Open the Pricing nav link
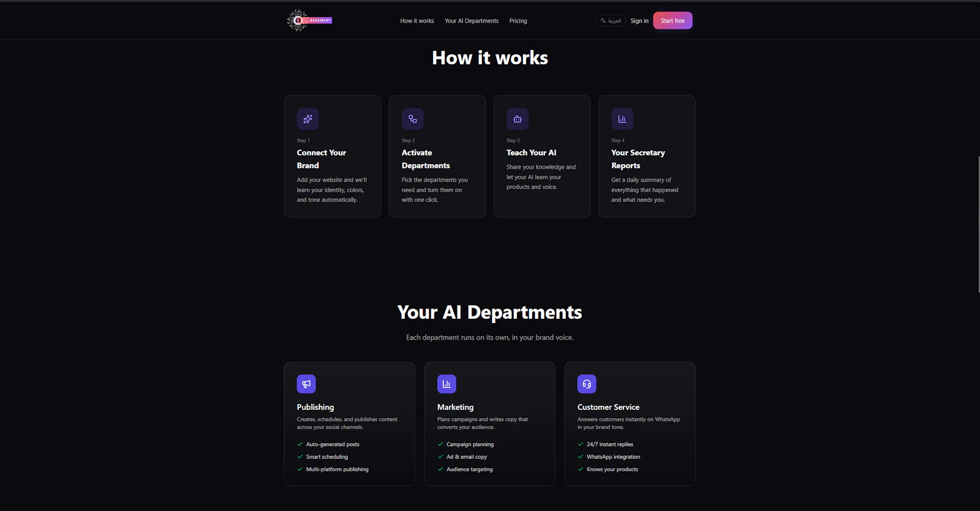This screenshot has height=511, width=980. [518, 21]
